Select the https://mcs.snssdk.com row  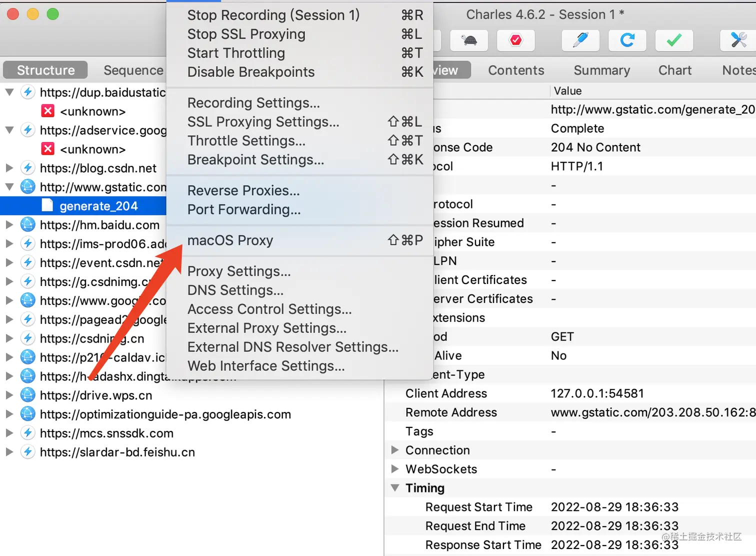(x=191, y=433)
